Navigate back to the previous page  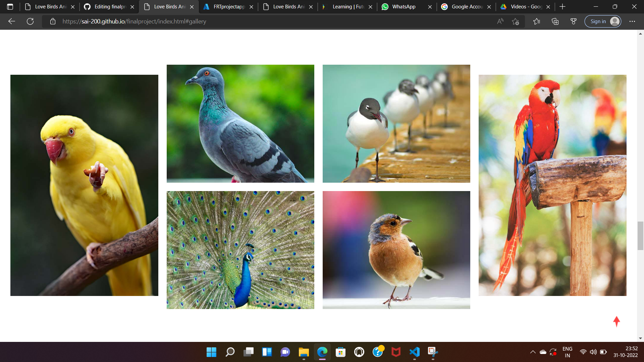click(12, 21)
